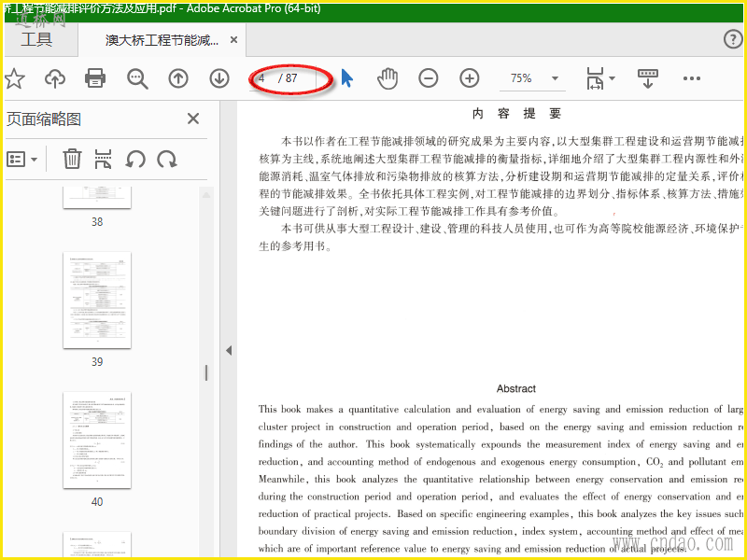Image resolution: width=747 pixels, height=560 pixels.
Task: Click the thumbnail panel scrollbar handle
Action: tap(206, 372)
